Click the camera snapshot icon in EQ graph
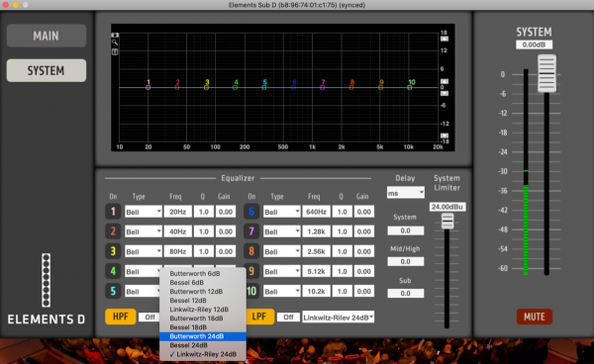This screenshot has height=364, width=594. click(115, 35)
